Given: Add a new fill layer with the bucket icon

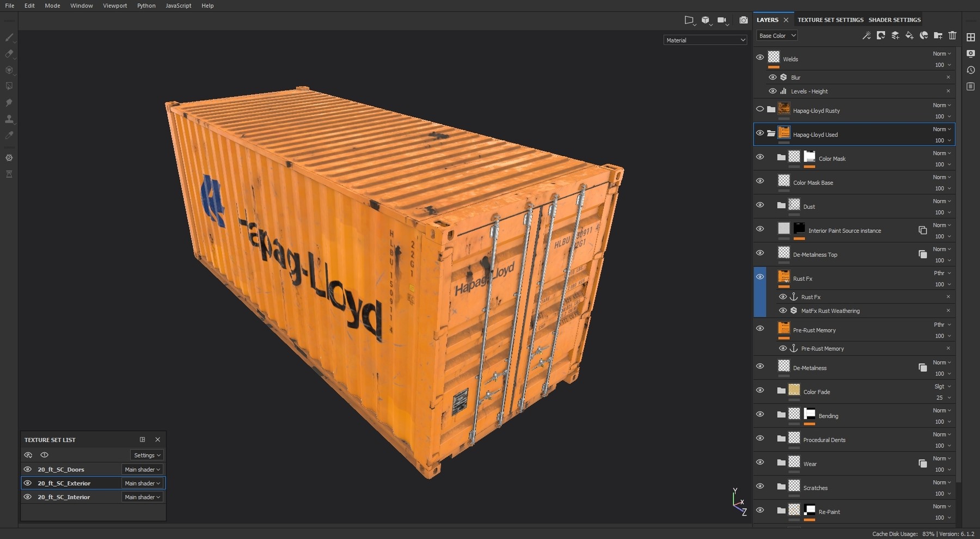Looking at the screenshot, I should click(x=909, y=35).
